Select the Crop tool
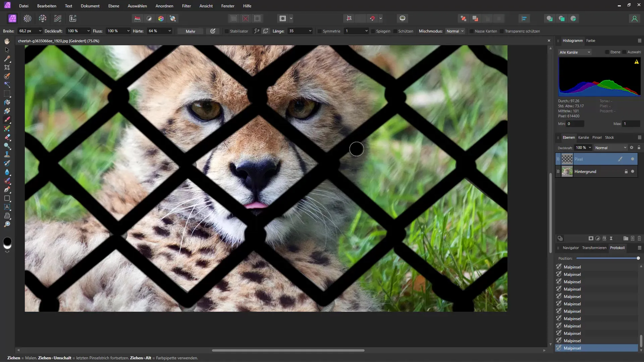 coord(7,67)
